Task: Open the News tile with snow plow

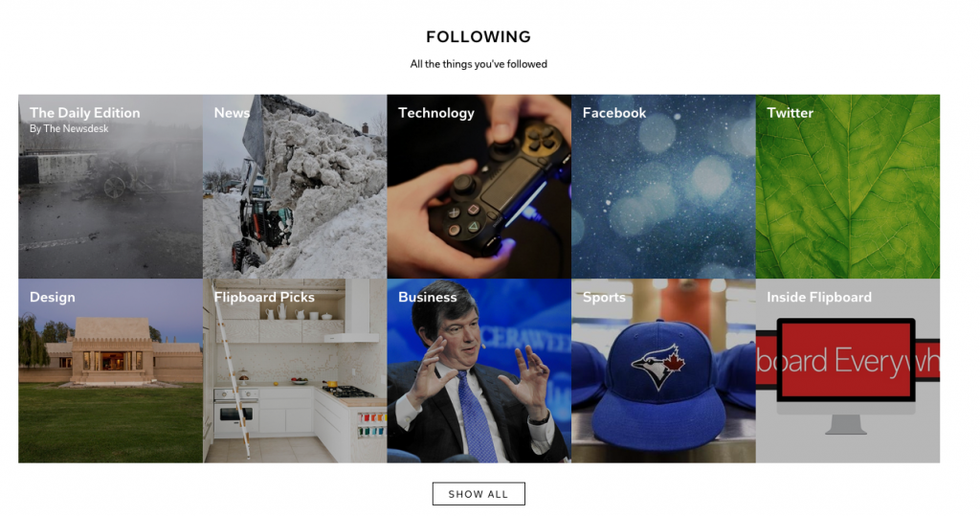Action: point(295,187)
